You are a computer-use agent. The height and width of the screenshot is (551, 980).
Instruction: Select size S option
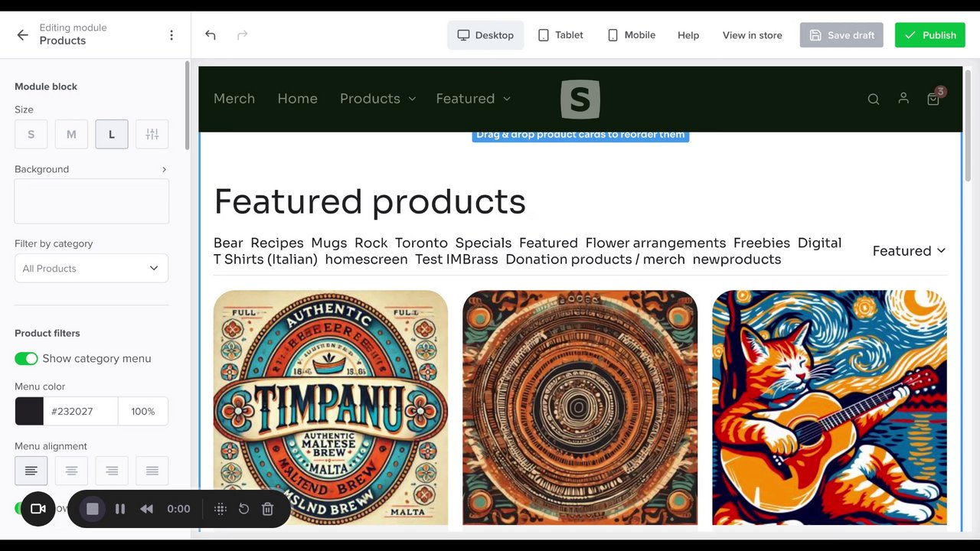(31, 135)
